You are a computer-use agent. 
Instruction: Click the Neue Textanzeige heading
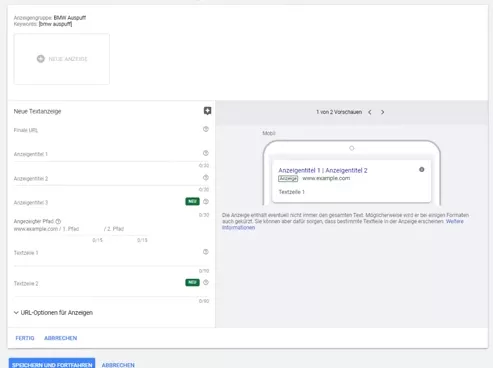[x=37, y=111]
